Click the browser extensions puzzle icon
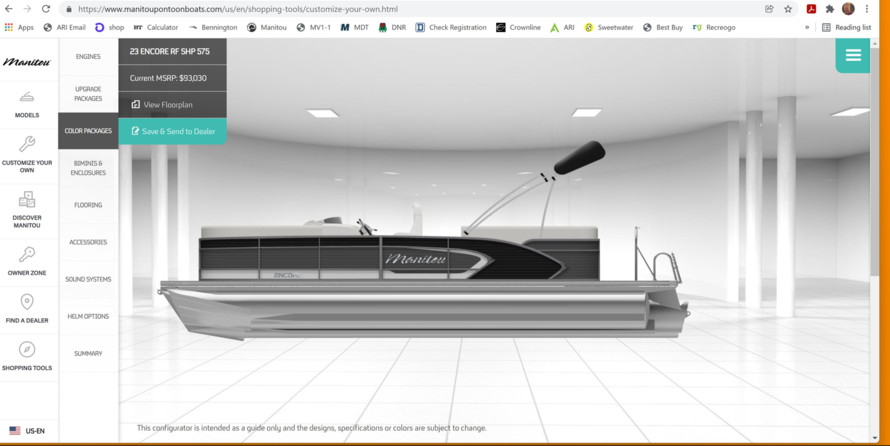Viewport: 890px width, 446px height. pyautogui.click(x=829, y=9)
